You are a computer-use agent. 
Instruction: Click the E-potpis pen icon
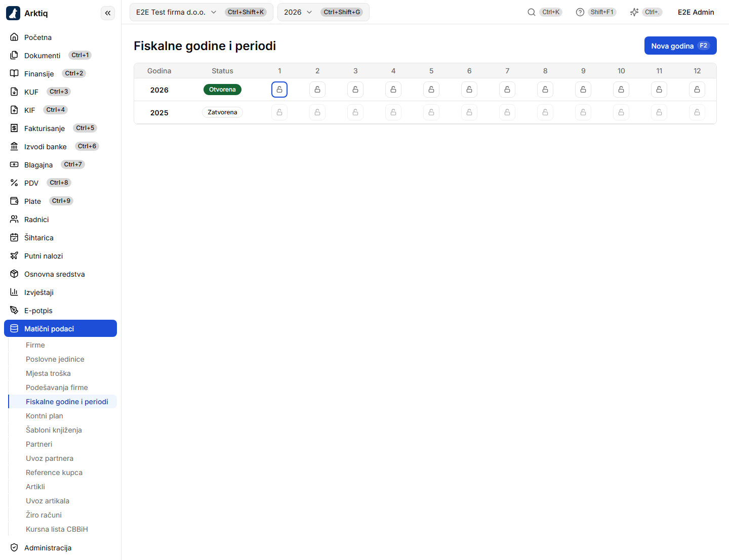[14, 310]
